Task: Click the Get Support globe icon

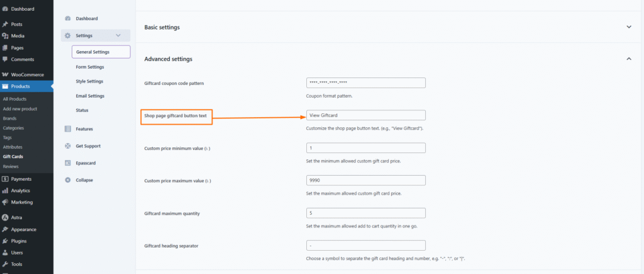Action: pos(68,146)
